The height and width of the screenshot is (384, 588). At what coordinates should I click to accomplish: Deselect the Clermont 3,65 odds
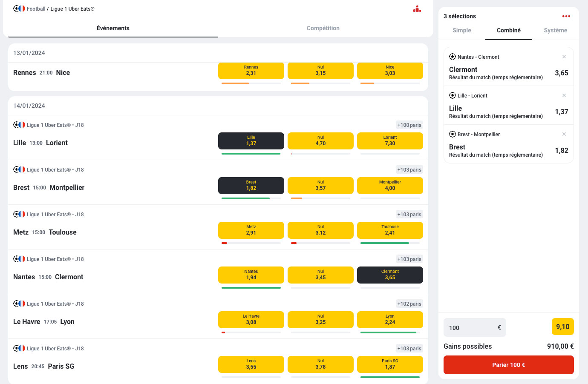tap(390, 275)
